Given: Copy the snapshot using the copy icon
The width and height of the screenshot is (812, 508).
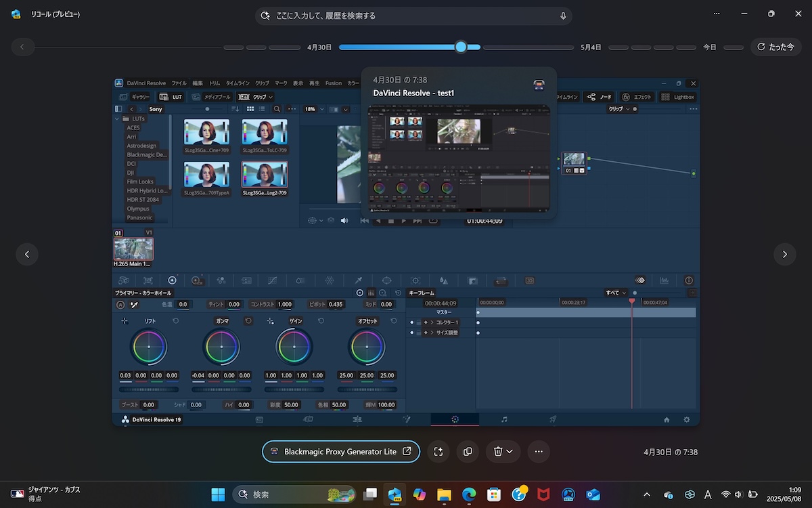Looking at the screenshot, I should tap(468, 452).
